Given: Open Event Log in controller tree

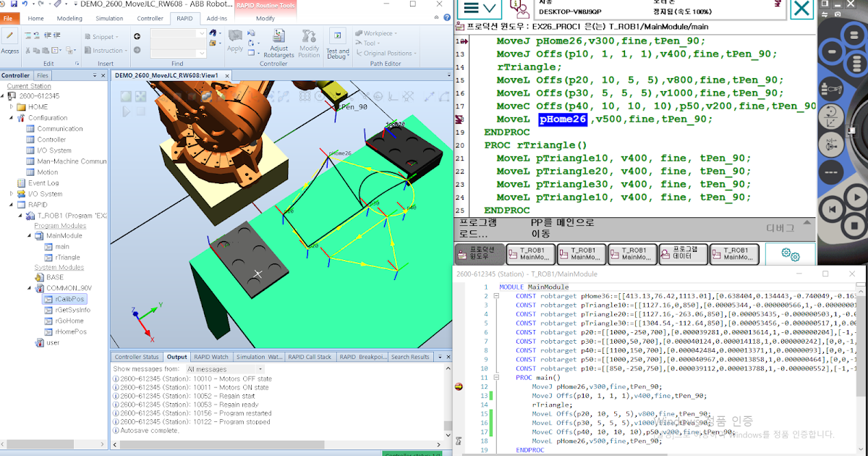Looking at the screenshot, I should tap(43, 183).
